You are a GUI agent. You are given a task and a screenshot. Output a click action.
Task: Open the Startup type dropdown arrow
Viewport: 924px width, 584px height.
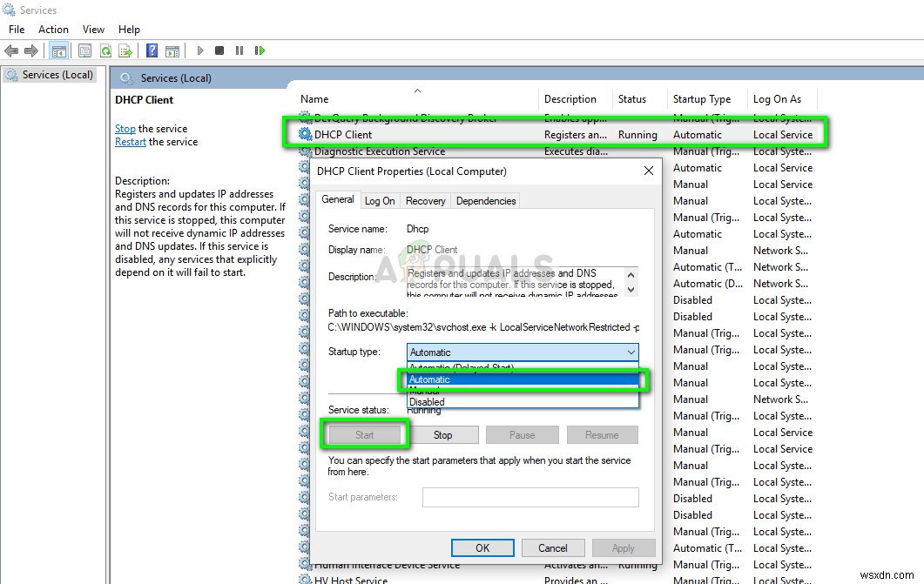pyautogui.click(x=632, y=352)
